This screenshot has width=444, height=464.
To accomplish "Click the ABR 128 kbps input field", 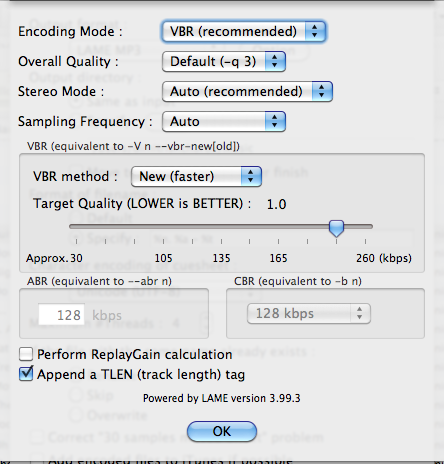I will pyautogui.click(x=61, y=314).
